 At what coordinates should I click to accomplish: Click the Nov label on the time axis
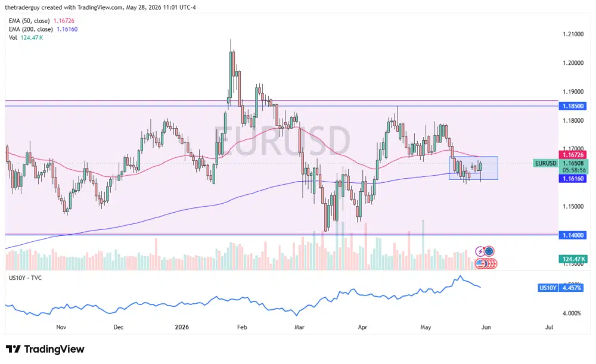click(x=61, y=327)
